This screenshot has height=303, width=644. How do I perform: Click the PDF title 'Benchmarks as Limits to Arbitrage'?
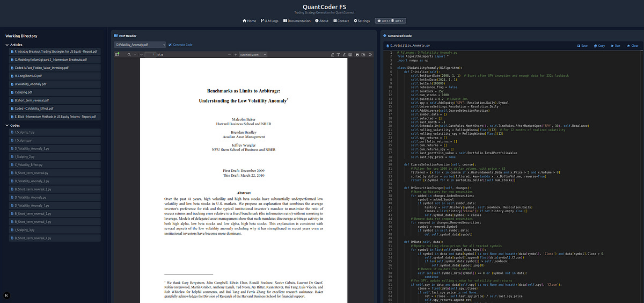pyautogui.click(x=244, y=91)
